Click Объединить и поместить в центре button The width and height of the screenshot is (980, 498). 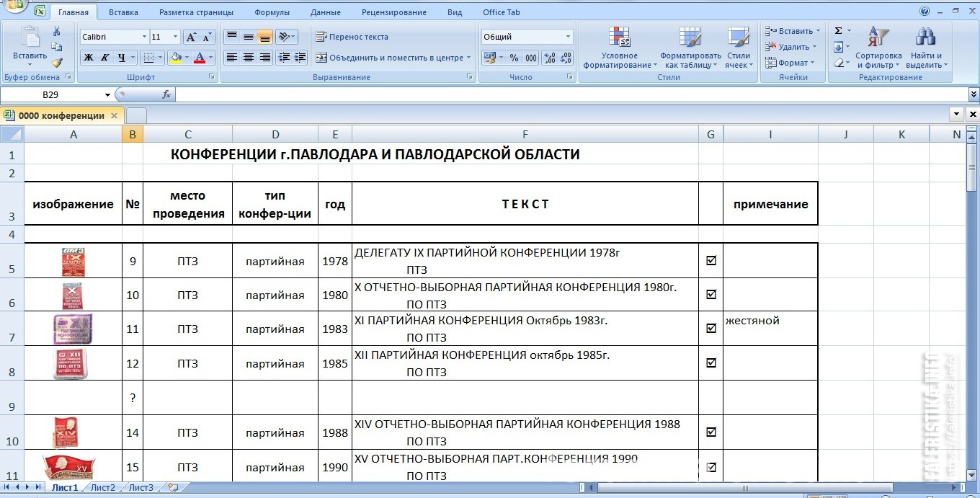pyautogui.click(x=393, y=58)
